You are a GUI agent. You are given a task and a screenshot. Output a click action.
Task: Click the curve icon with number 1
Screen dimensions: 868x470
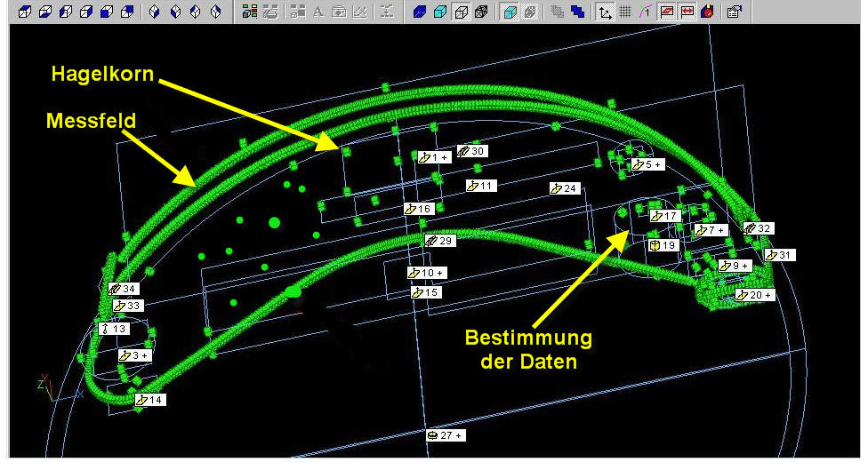(645, 12)
